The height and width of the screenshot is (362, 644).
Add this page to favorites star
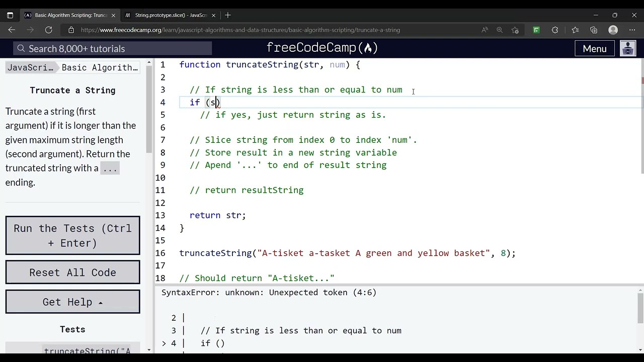click(515, 30)
